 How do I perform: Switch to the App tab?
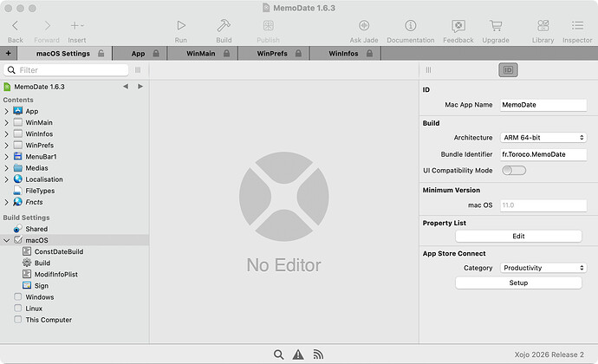click(x=138, y=54)
